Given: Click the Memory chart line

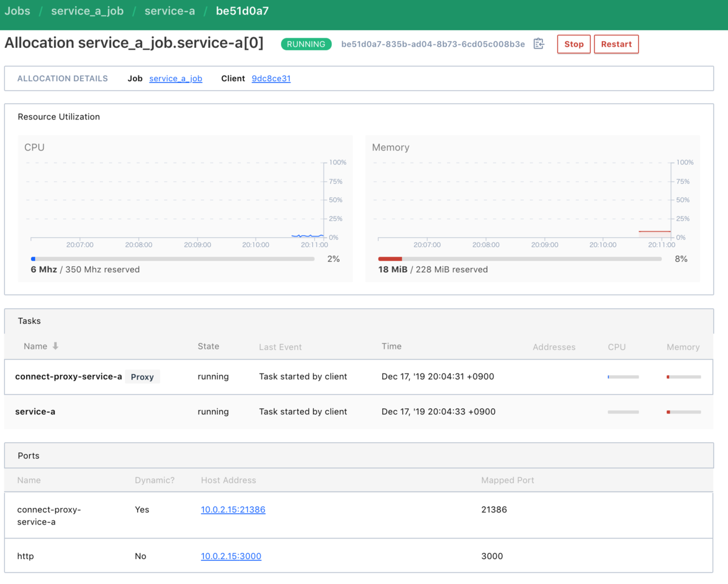Looking at the screenshot, I should tap(655, 231).
